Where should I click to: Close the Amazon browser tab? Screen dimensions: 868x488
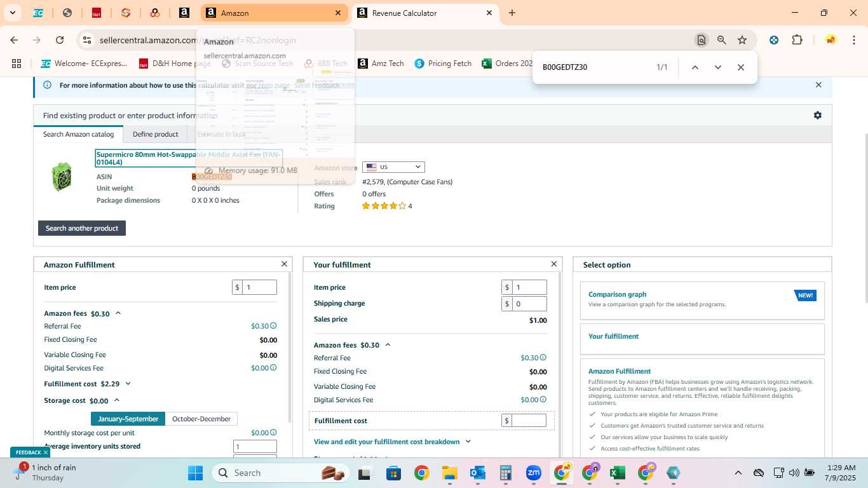(x=338, y=13)
